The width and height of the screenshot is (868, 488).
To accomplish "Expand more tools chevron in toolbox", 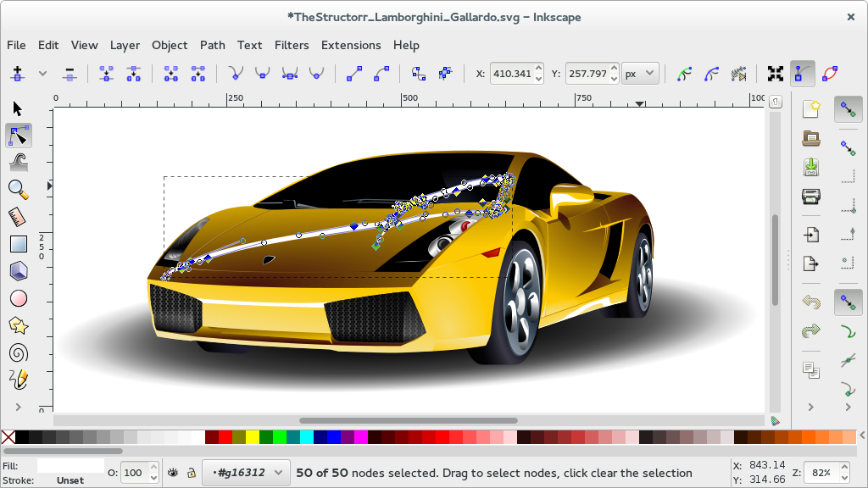I will tap(18, 408).
